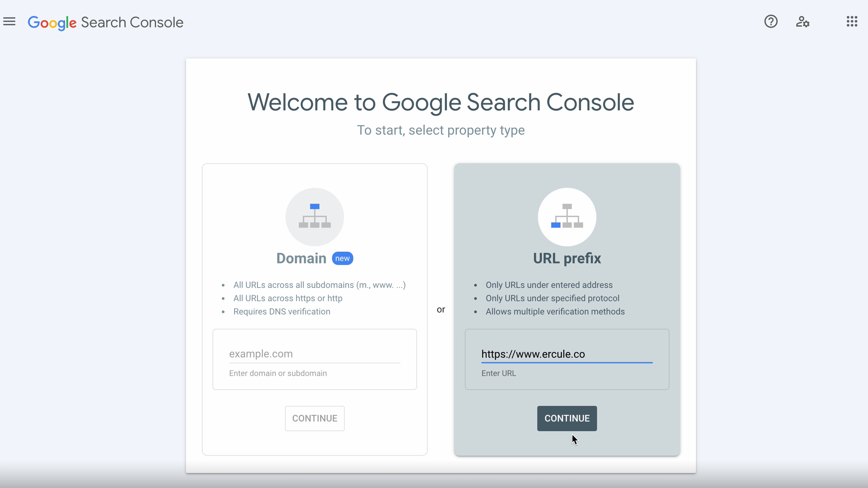The width and height of the screenshot is (868, 488).
Task: Click the example.com domain input field
Action: click(x=314, y=354)
